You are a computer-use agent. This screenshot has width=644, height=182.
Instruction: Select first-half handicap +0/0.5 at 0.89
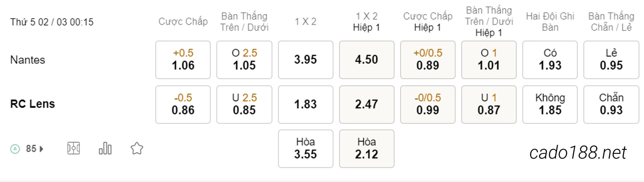tap(428, 60)
